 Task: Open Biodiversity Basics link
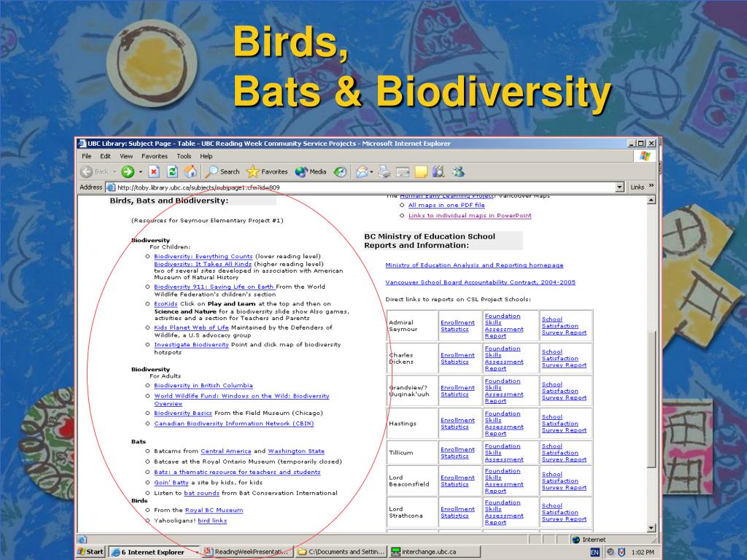click(x=183, y=413)
